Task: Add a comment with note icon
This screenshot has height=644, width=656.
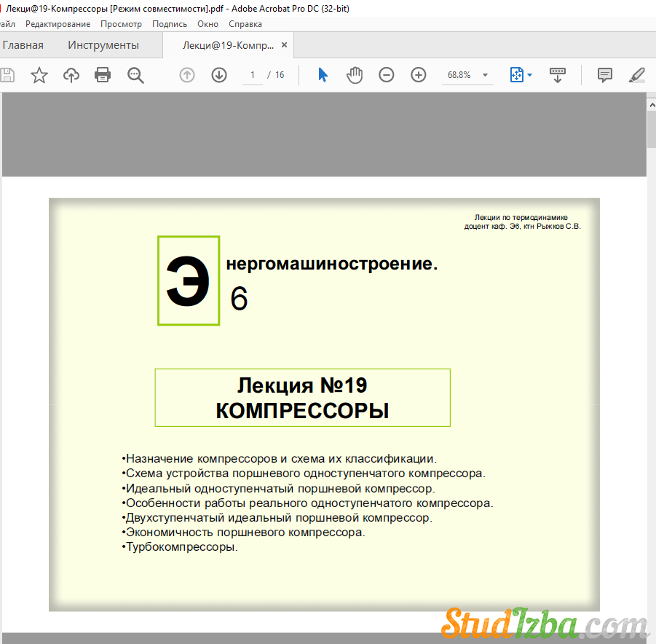Action: pos(604,75)
